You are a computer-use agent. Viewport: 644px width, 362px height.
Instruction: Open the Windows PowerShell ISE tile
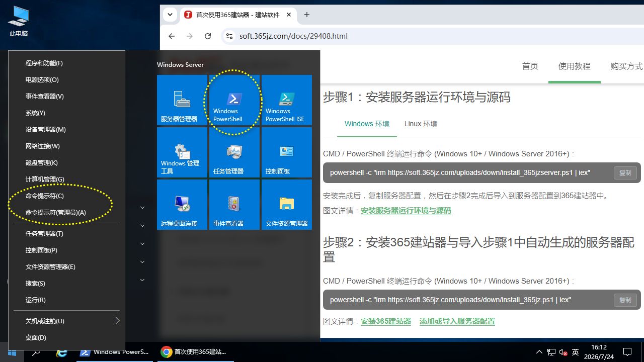287,100
